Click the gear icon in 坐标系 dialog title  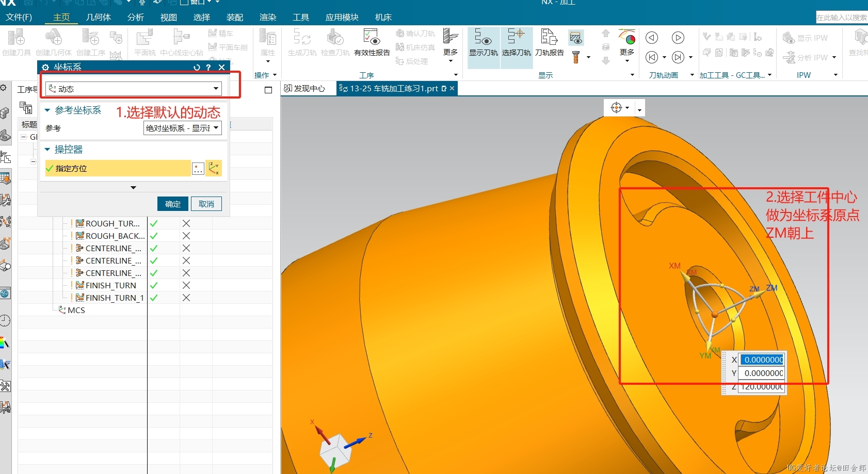(45, 67)
